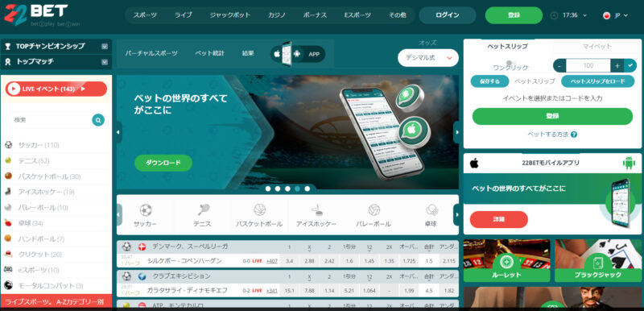This screenshot has height=311, width=644.
Task: Choose the アイスホッケー icon in carousel
Action: click(x=316, y=210)
